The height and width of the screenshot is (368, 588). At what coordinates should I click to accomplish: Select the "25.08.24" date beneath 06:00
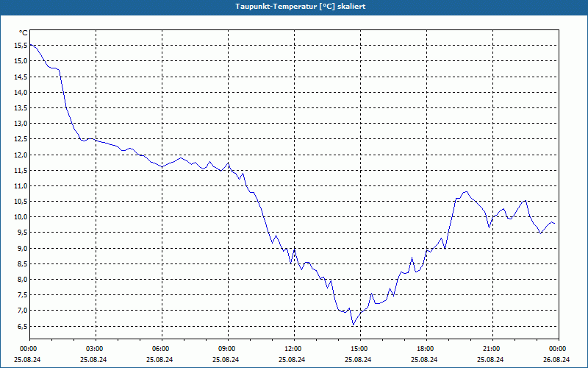(x=159, y=359)
